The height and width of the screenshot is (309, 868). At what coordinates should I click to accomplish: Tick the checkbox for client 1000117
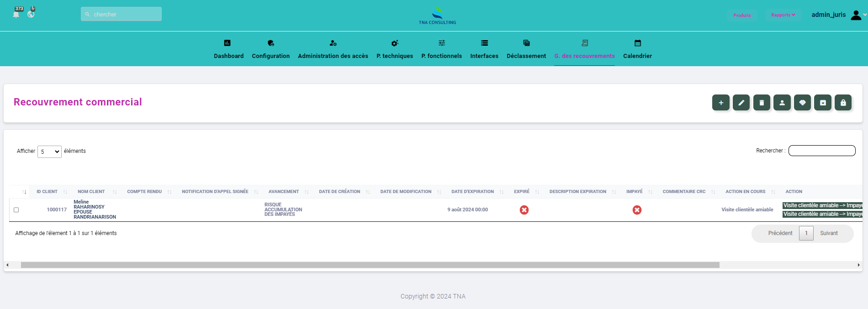(16, 210)
